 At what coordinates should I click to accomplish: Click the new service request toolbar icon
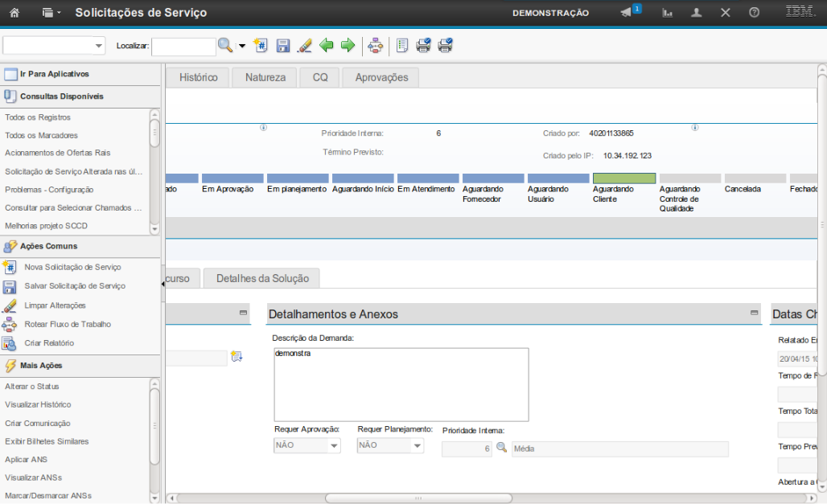[x=261, y=46]
